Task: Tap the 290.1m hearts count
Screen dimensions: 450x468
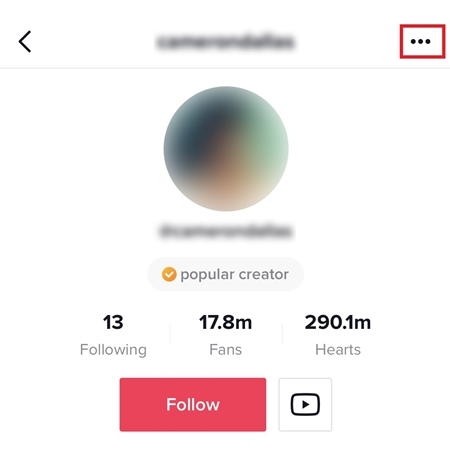Action: click(338, 322)
